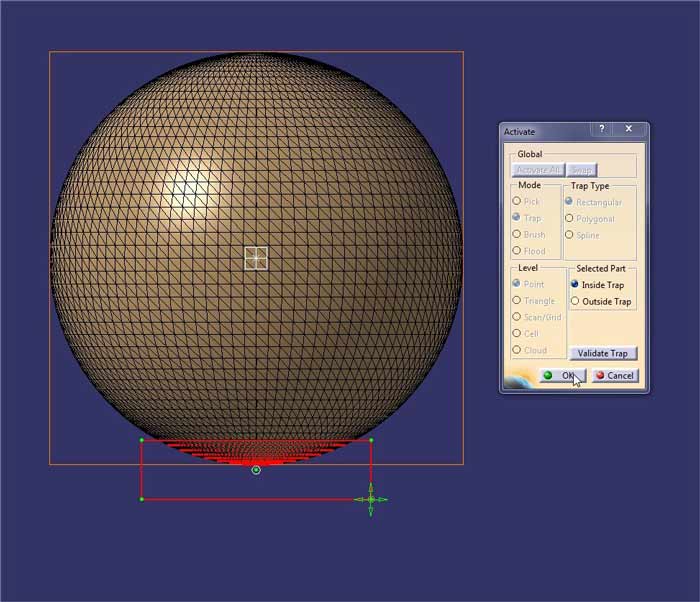Open the Activate dialog help question mark
This screenshot has height=602, width=700.
click(602, 129)
